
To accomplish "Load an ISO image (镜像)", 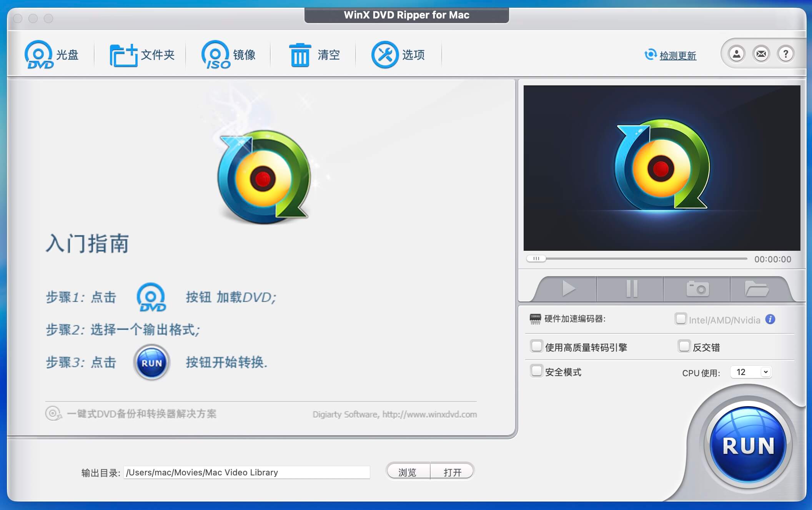I will tap(216, 55).
